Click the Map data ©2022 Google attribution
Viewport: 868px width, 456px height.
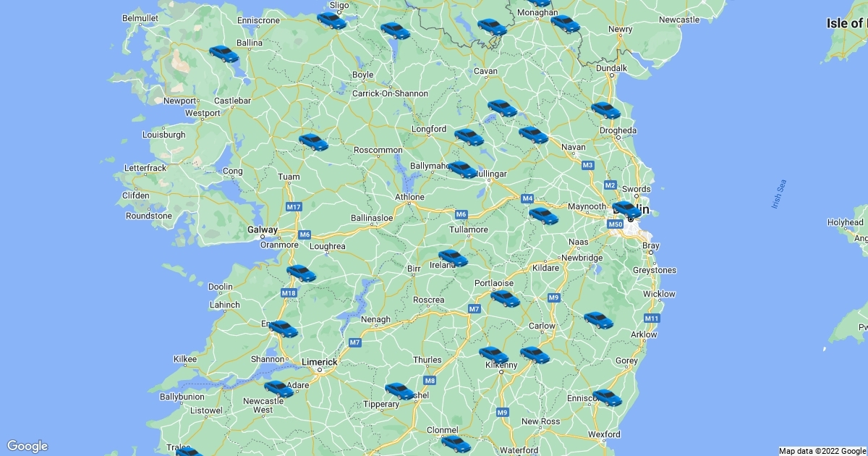[822, 451]
